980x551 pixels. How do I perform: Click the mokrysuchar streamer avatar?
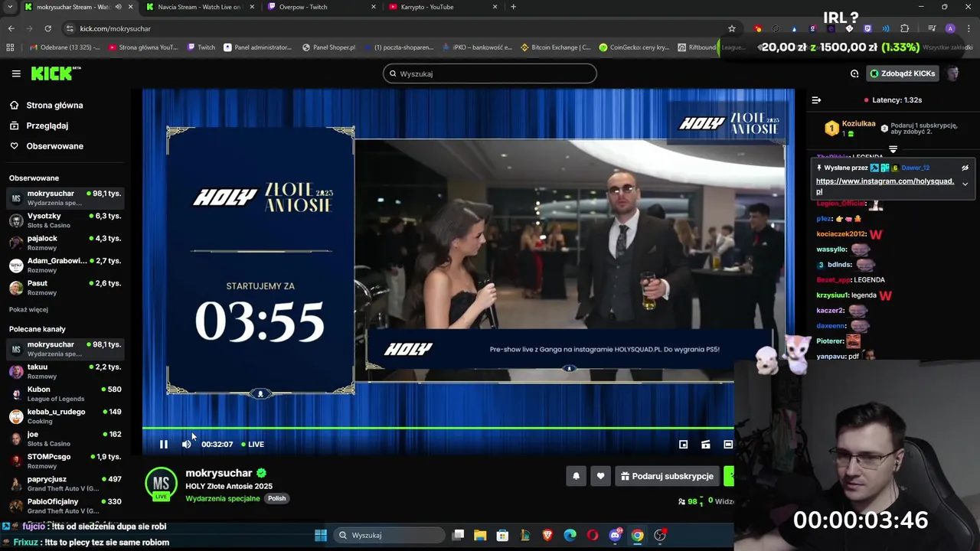coord(161,484)
